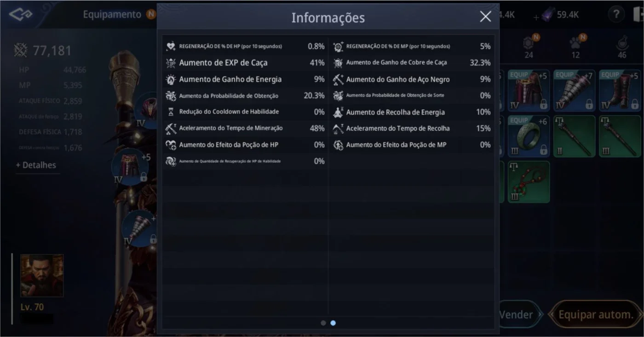
Task: Select the pet paw category tab showing 12
Action: 575,47
